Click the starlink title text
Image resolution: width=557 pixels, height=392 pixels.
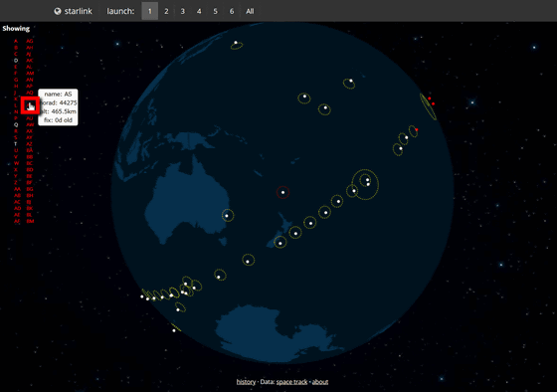[x=79, y=11]
